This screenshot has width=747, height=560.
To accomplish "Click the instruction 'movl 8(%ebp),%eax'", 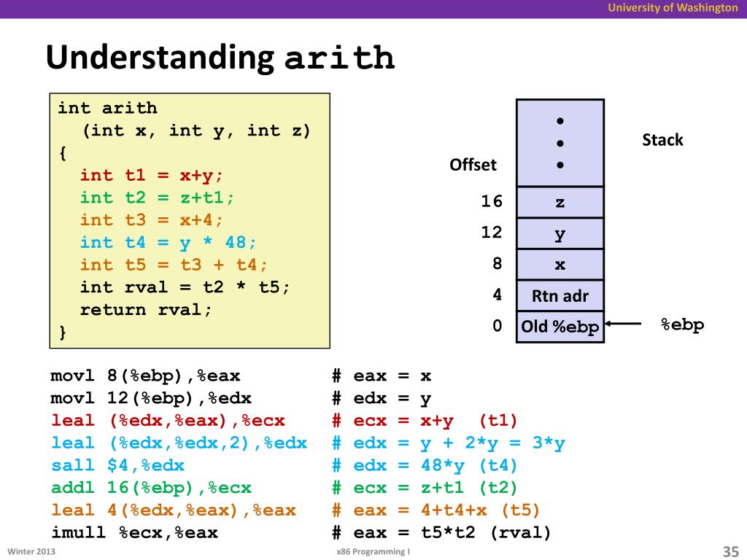I will point(145,376).
